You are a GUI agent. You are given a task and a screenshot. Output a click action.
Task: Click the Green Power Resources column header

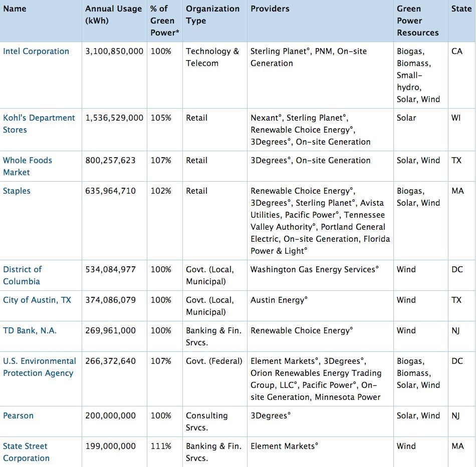click(421, 21)
